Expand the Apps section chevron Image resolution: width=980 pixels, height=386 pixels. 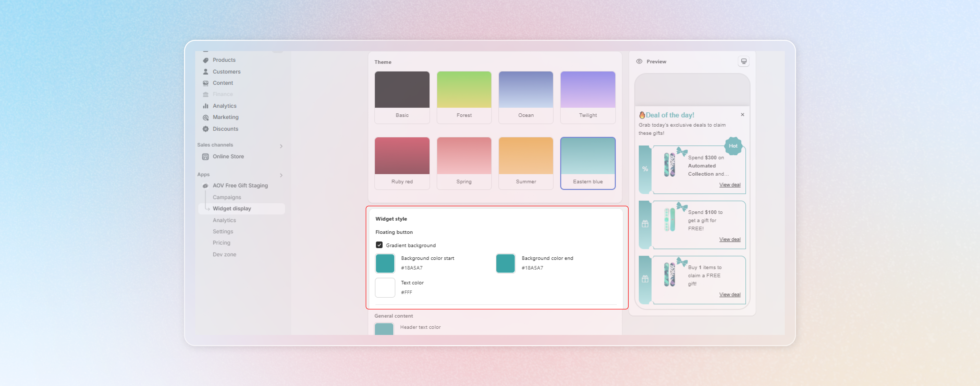[281, 175]
